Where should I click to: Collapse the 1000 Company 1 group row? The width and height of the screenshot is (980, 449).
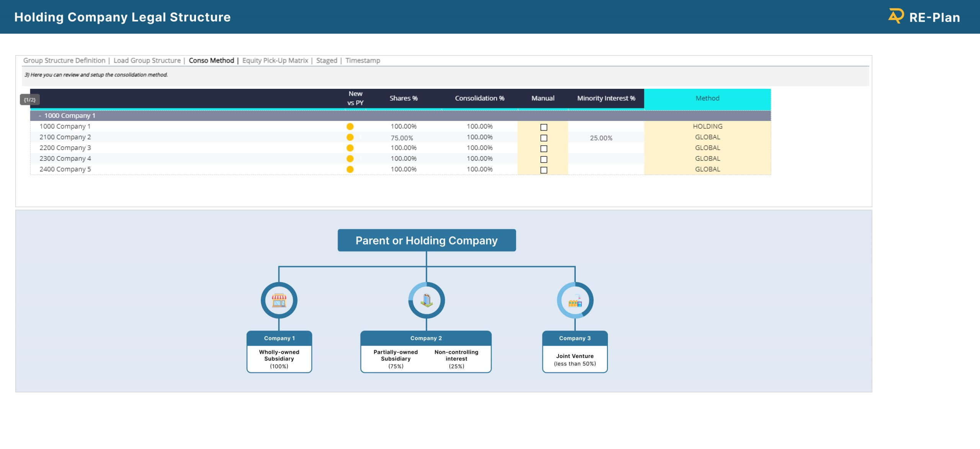(x=40, y=116)
